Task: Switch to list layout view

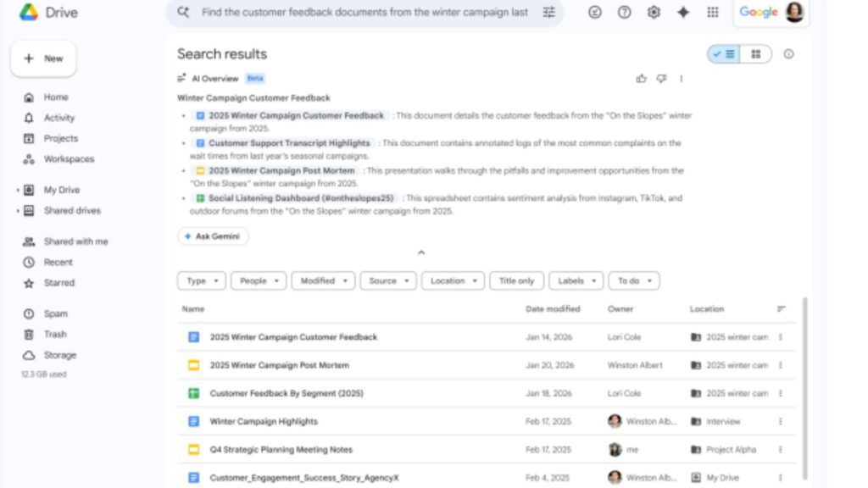Action: pyautogui.click(x=724, y=54)
